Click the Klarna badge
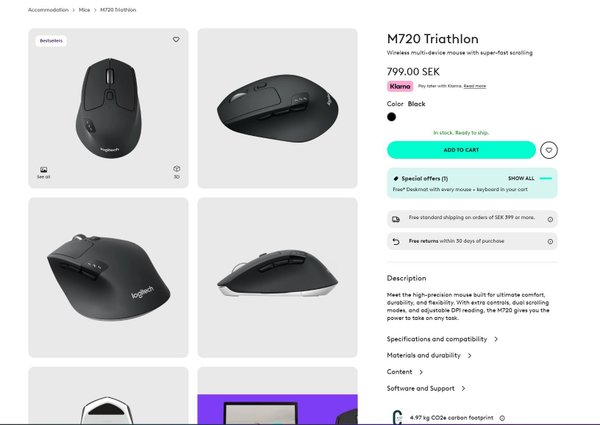Screen dimensions: 600x425 [400, 86]
